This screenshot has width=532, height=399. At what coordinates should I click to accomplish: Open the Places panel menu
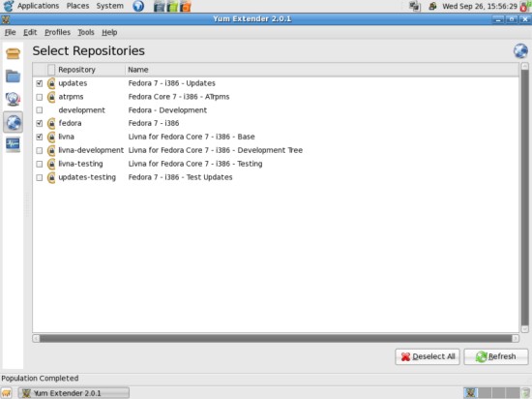click(x=77, y=6)
